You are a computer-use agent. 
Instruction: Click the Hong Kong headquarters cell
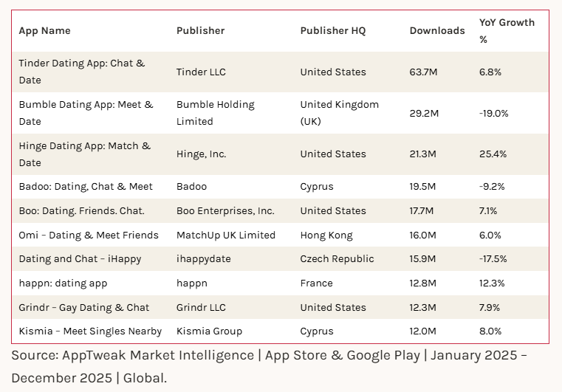click(326, 235)
